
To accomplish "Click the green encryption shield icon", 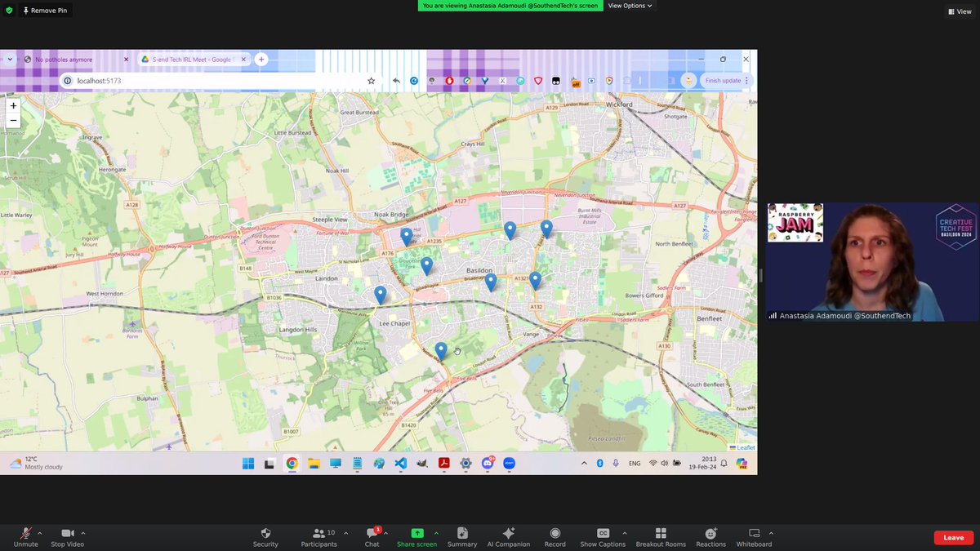I will click(x=9, y=11).
